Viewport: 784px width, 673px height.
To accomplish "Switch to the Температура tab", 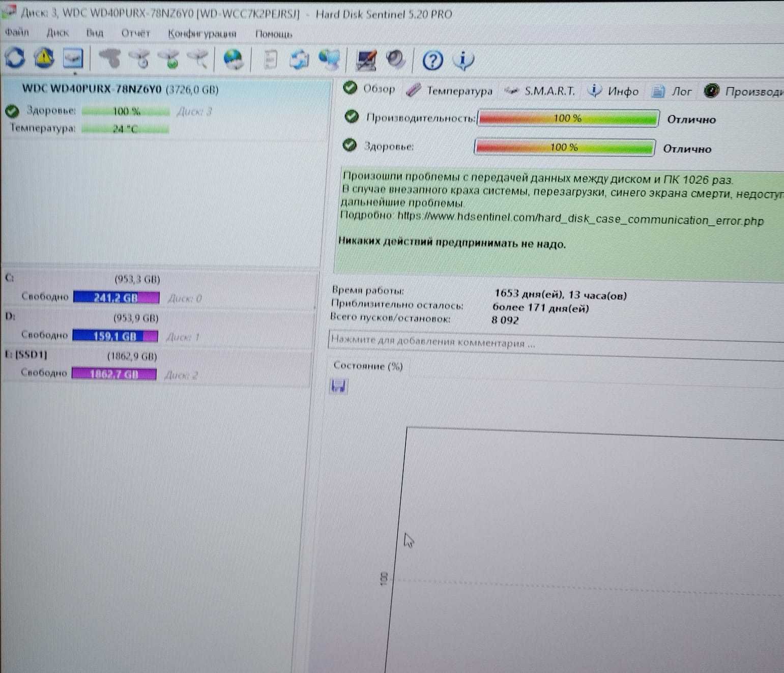I will [x=450, y=91].
